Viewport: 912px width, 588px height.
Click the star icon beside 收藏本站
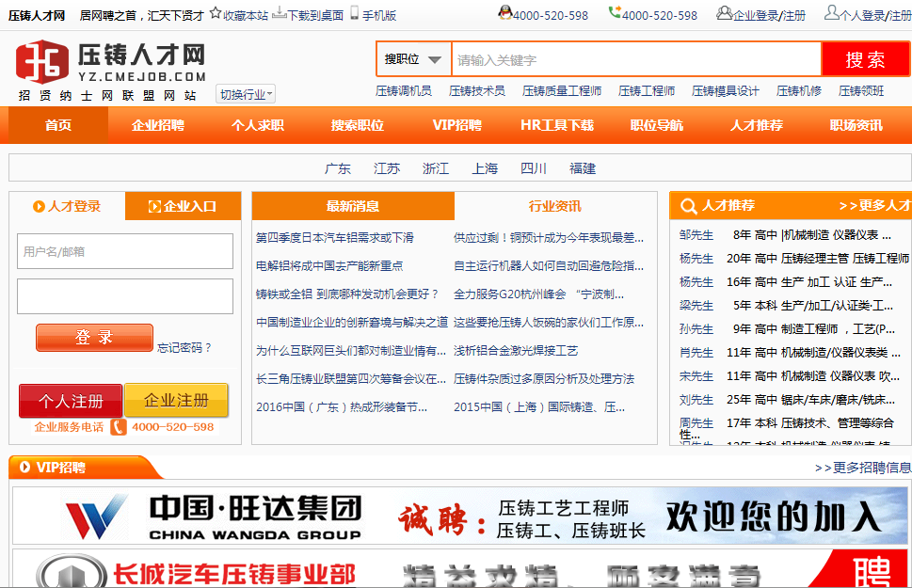216,13
